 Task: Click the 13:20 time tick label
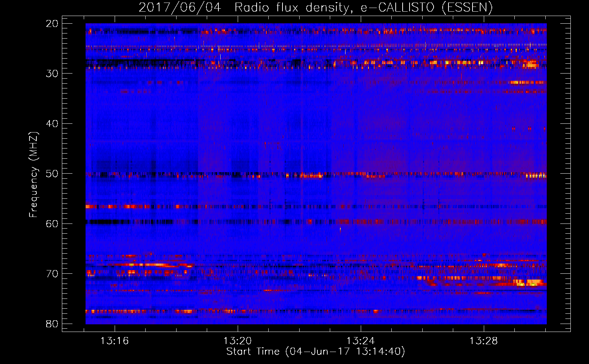(x=238, y=341)
